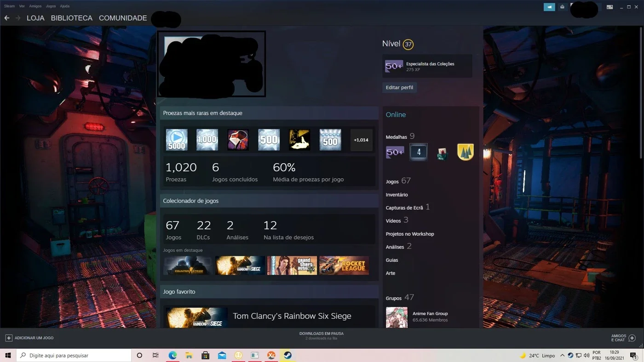
Task: Show hidden system tray icons
Action: click(x=562, y=356)
